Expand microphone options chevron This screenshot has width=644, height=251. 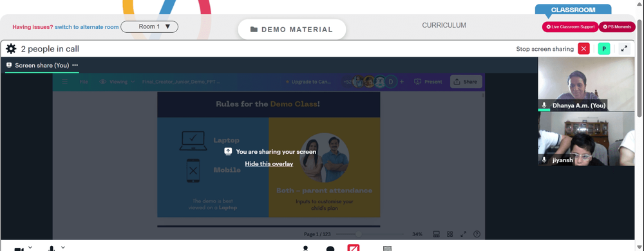pos(63,247)
